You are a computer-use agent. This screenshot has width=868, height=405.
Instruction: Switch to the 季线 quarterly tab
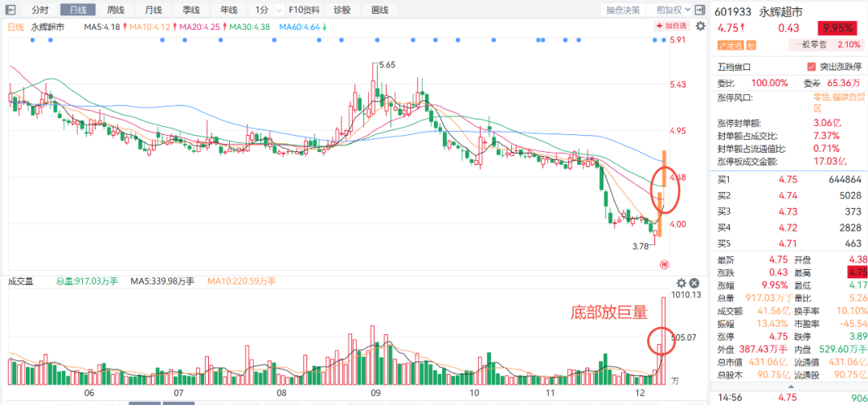[191, 10]
